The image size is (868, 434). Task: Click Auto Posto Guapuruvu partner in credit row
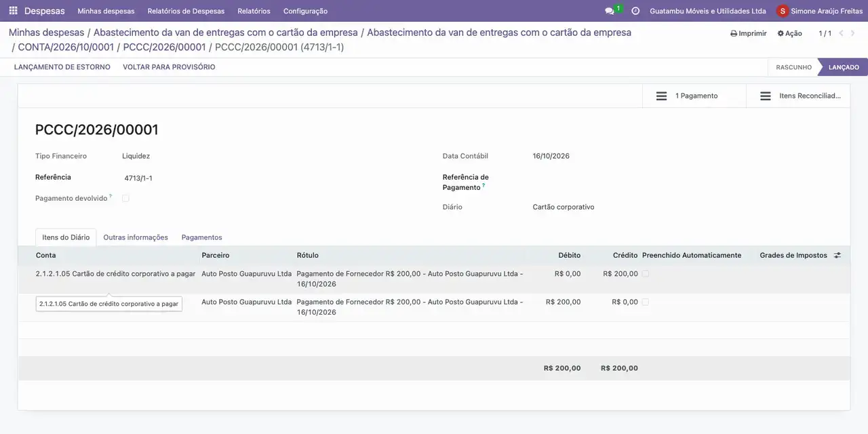[x=247, y=274]
